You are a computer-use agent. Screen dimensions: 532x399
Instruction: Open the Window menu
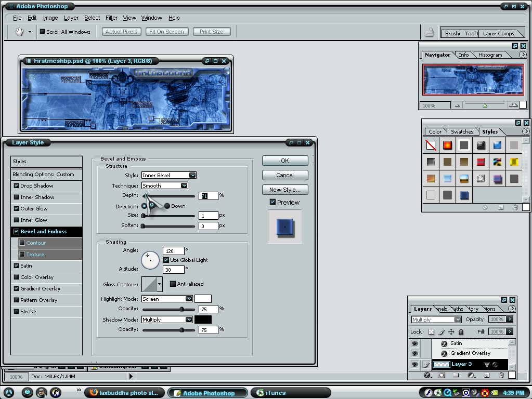click(152, 18)
